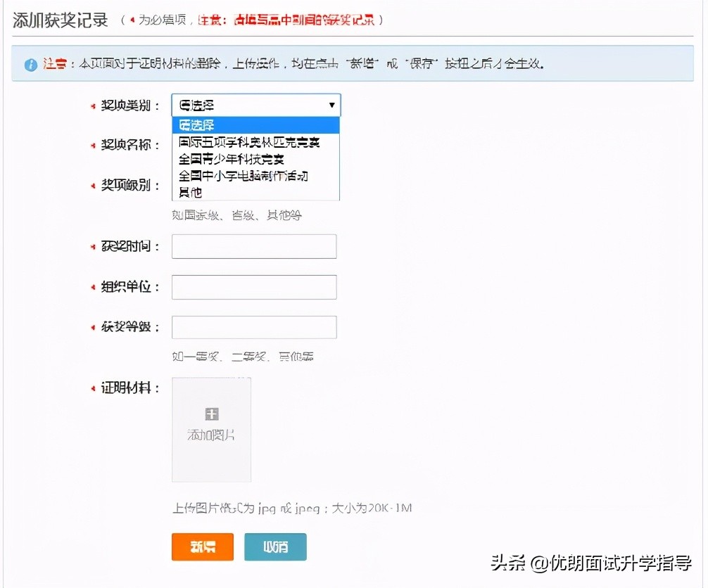
Task: Choose 其他 option in category list
Action: coord(255,192)
